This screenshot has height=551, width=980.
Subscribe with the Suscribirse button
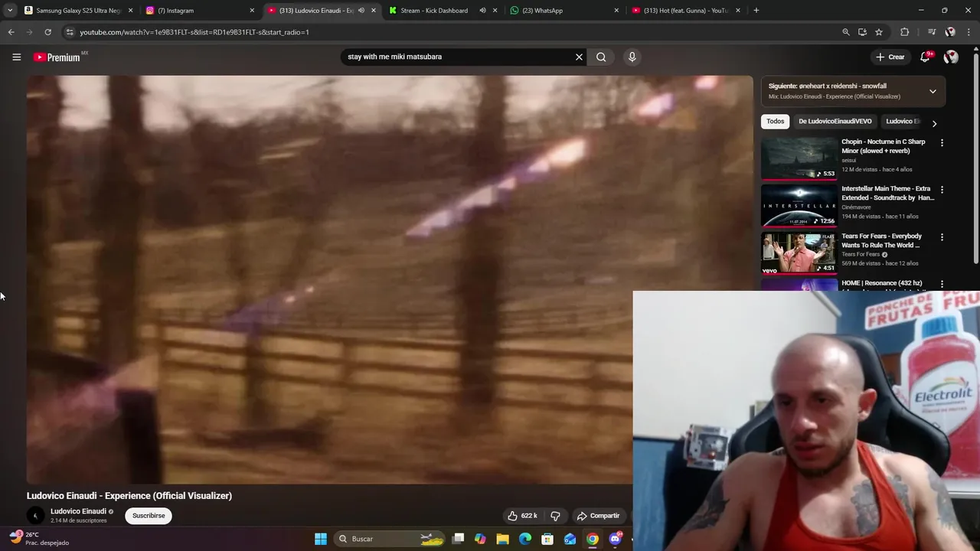point(149,516)
